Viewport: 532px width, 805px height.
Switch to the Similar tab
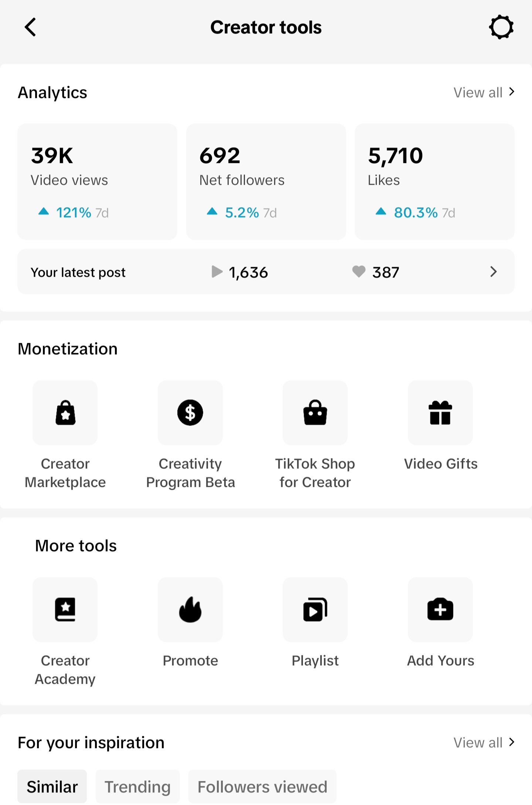click(x=52, y=787)
